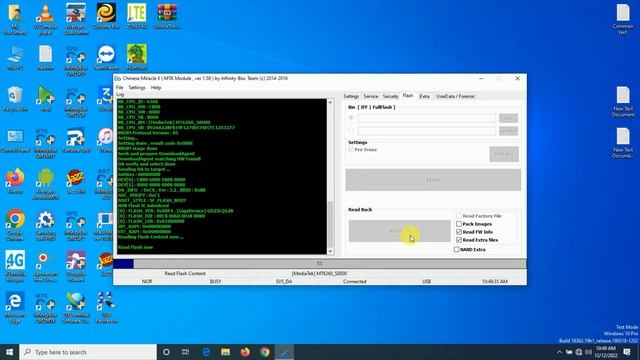Click the log scrollbar down arrow
The width and height of the screenshot is (640, 360).
point(331,251)
